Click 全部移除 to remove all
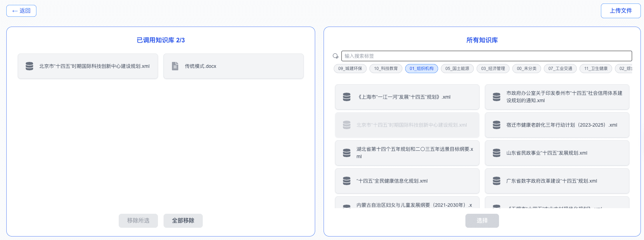This screenshot has height=240, width=644. tap(183, 221)
